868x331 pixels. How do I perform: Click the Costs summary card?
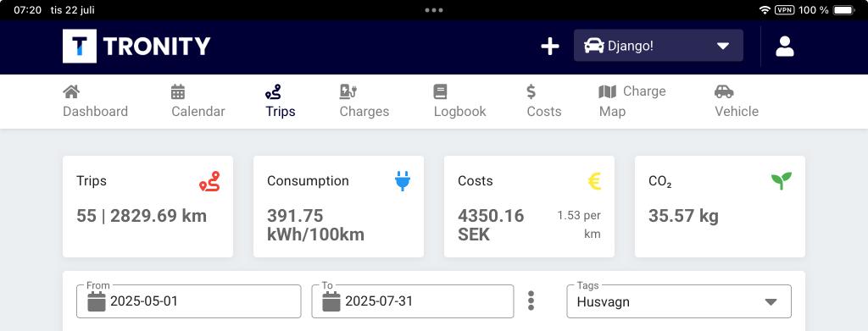click(x=529, y=207)
